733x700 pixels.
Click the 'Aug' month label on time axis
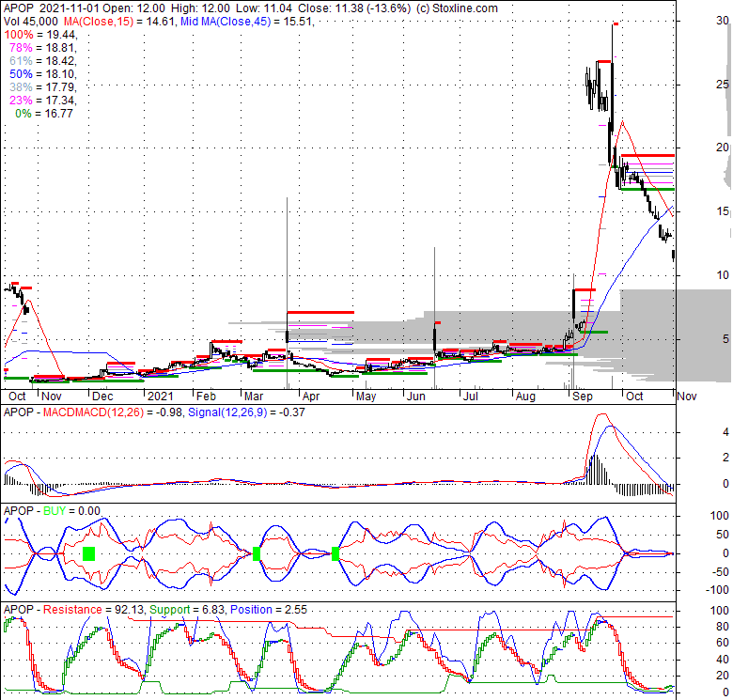525,397
